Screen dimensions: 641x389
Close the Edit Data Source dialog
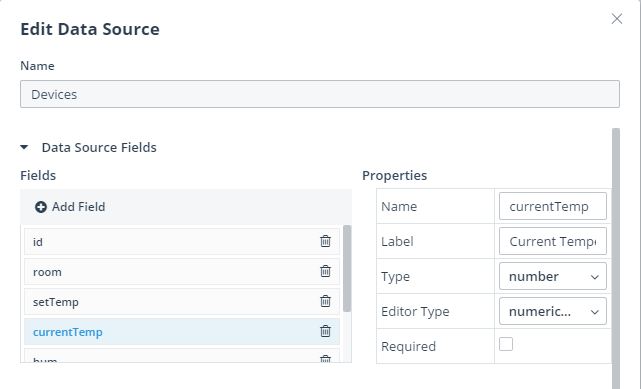616,19
